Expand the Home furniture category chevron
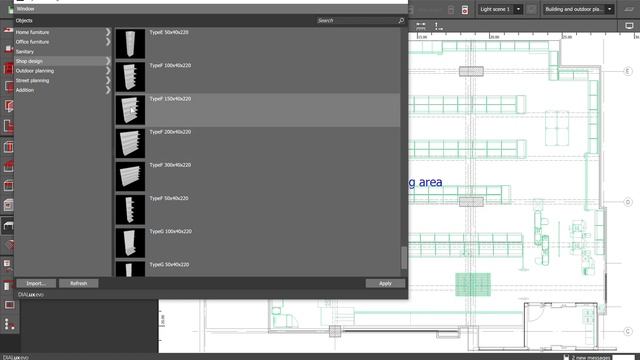This screenshot has width=640, height=360. click(x=108, y=32)
